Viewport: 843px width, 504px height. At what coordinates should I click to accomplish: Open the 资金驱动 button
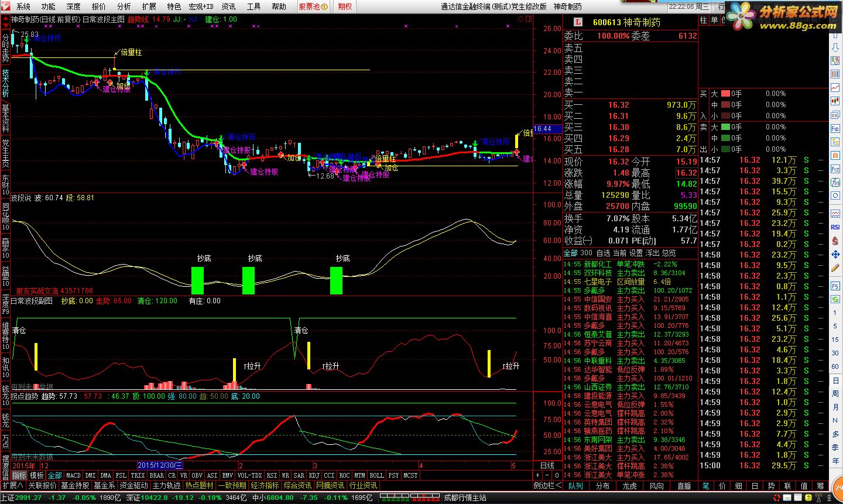pos(134,485)
